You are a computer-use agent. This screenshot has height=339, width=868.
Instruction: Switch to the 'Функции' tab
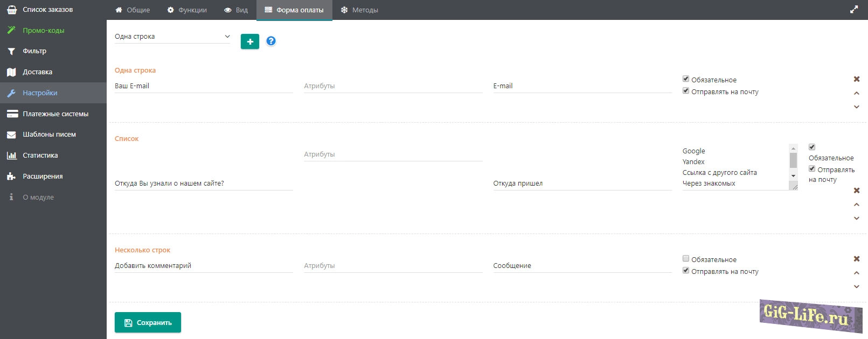[187, 10]
